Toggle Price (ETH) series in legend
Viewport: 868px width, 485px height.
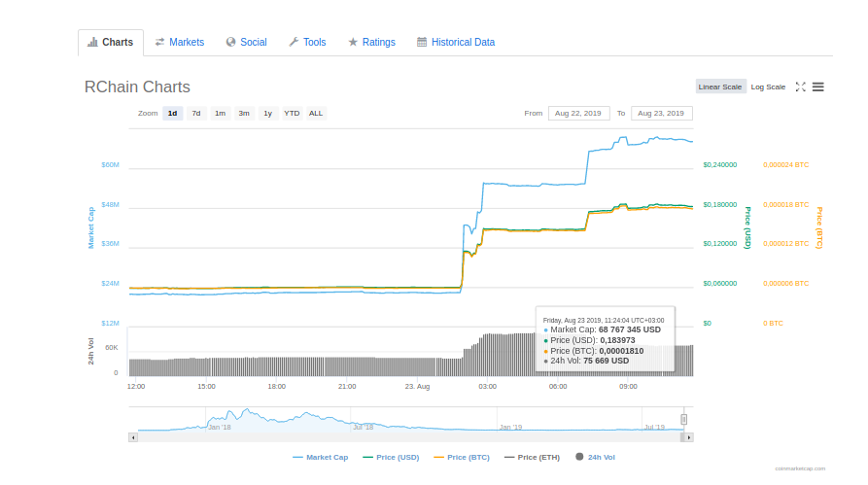(x=532, y=458)
